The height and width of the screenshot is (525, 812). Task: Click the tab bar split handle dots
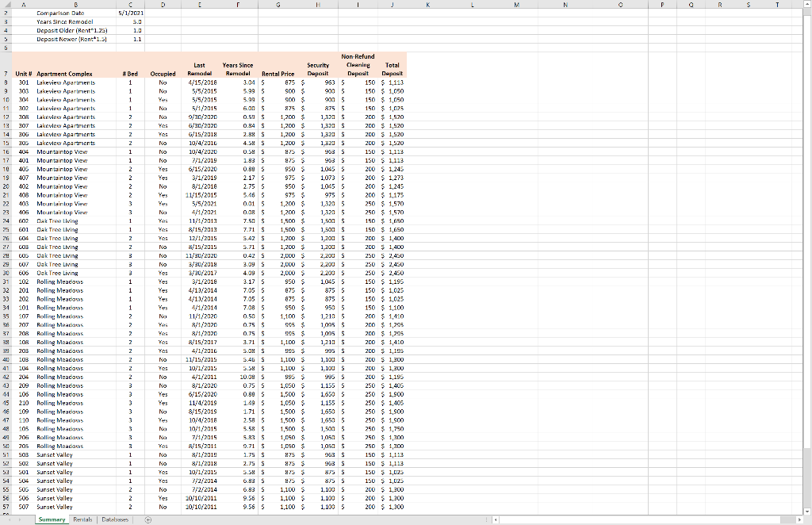tap(487, 519)
